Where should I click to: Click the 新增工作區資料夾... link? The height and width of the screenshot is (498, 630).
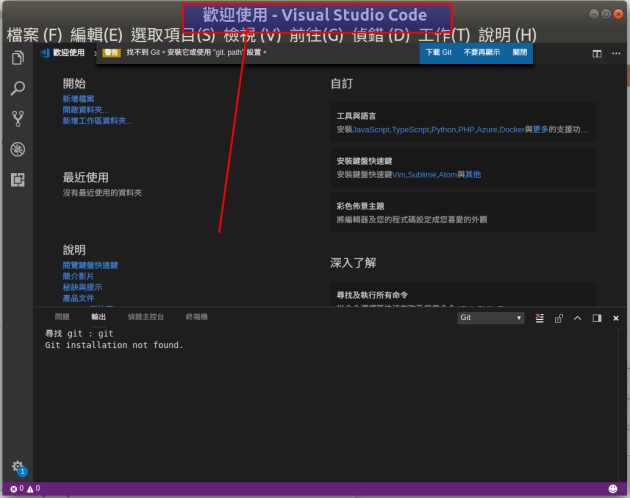point(98,121)
